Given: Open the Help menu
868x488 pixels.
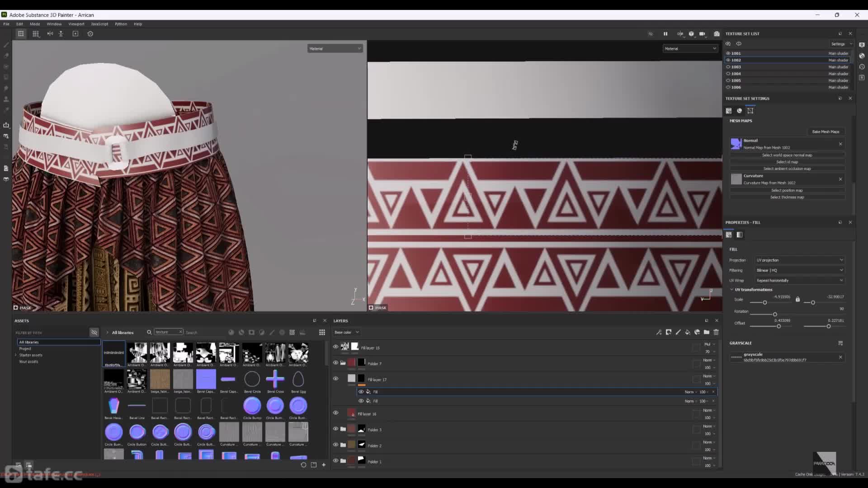Looking at the screenshot, I should 138,24.
